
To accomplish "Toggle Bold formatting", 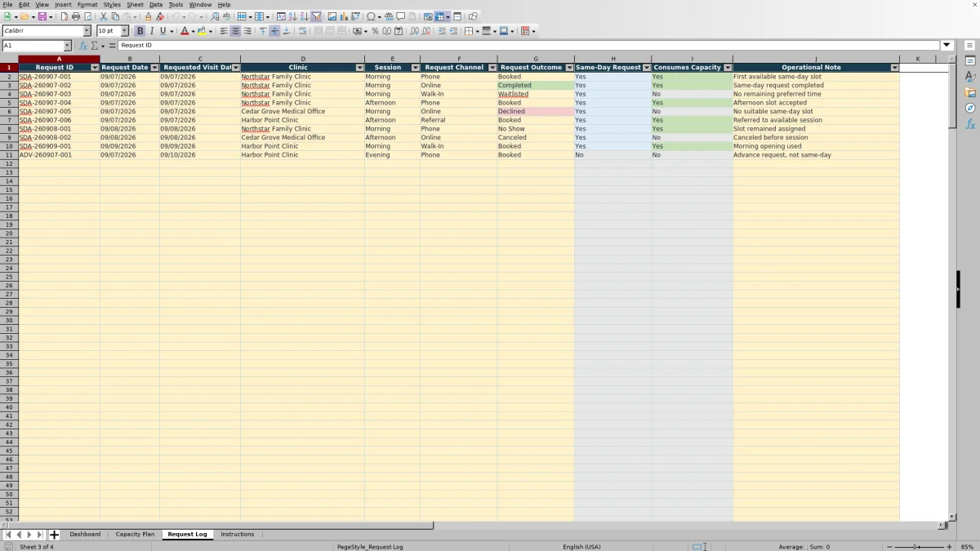I will [x=140, y=31].
